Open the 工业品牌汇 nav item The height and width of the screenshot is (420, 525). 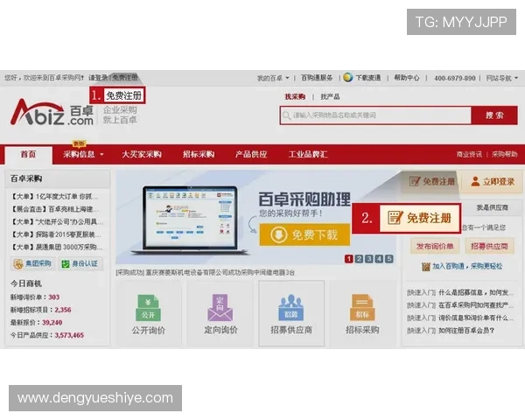(x=308, y=154)
